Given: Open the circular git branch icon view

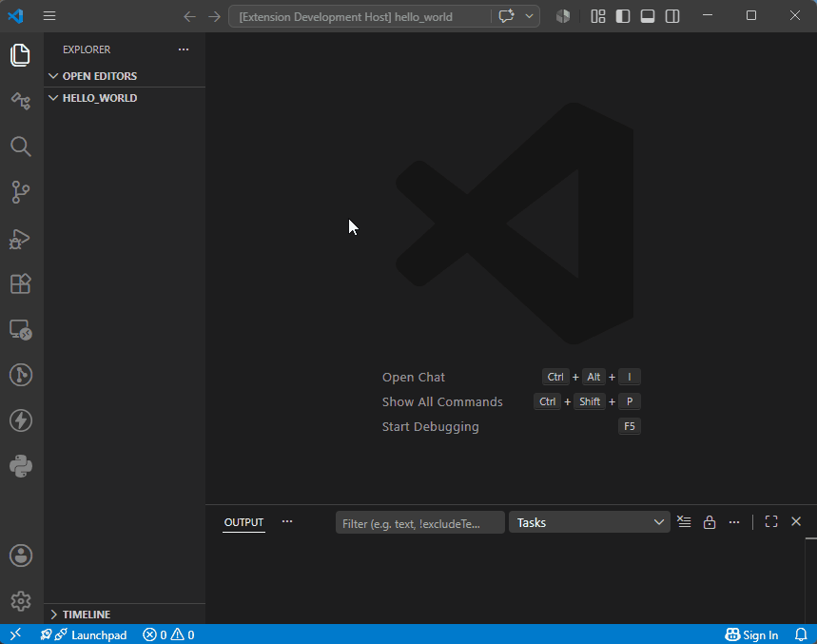Looking at the screenshot, I should [x=20, y=375].
